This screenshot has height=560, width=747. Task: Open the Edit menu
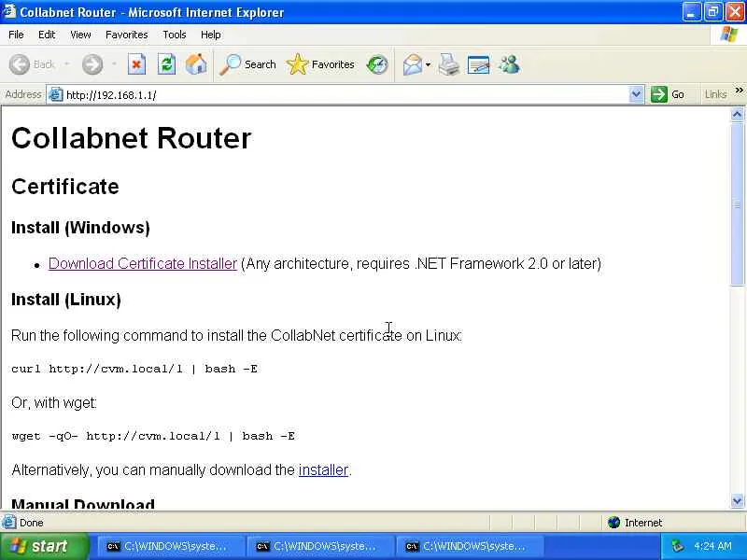pos(47,35)
